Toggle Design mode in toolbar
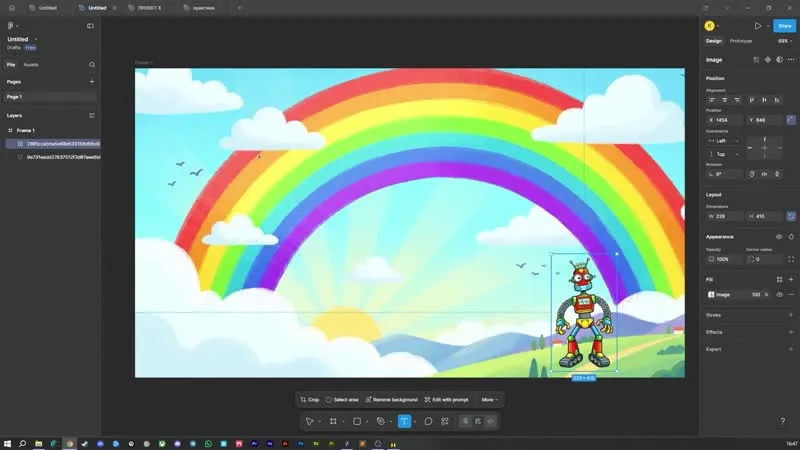Viewport: 800px width, 450px height. (x=478, y=421)
